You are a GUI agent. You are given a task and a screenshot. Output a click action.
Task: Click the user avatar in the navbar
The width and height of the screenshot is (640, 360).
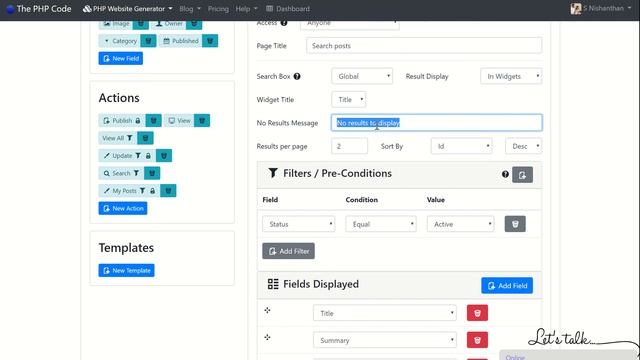point(576,9)
